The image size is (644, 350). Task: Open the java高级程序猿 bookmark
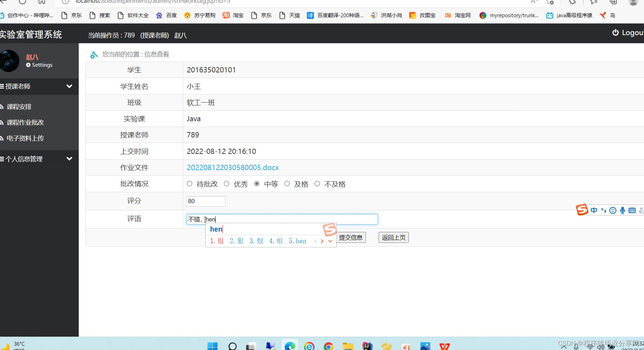569,15
